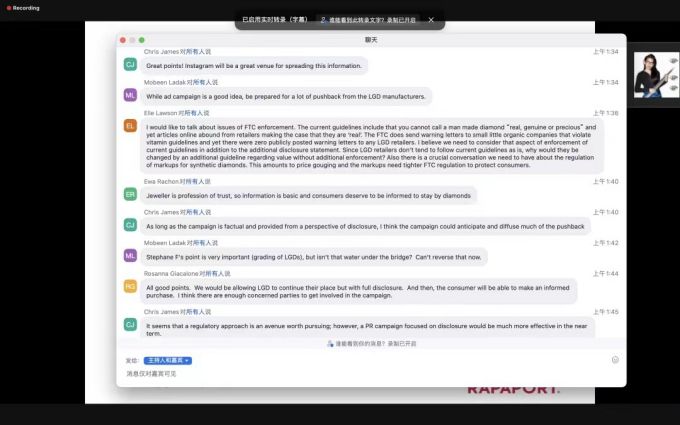The image size is (680, 425).
Task: Click ML avatar beside the ad campaign message
Action: point(130,95)
